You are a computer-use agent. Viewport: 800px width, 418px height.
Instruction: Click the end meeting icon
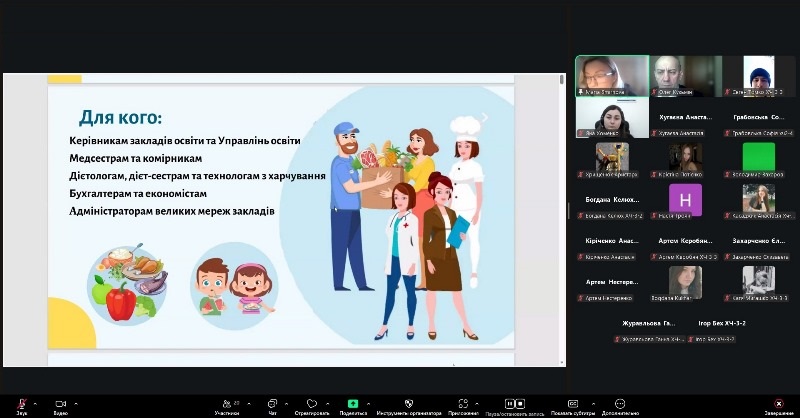(779, 403)
